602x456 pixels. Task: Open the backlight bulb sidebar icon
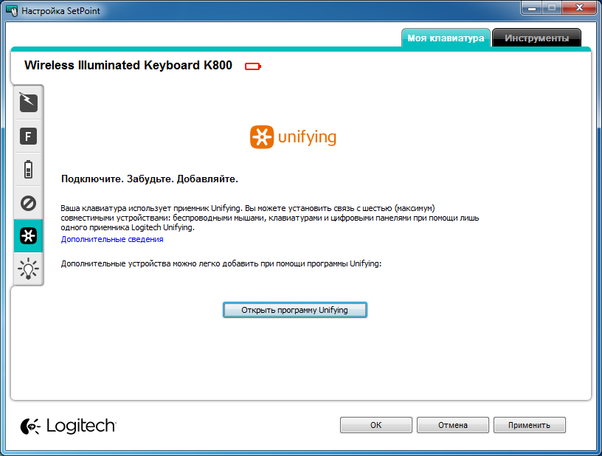coord(28,269)
